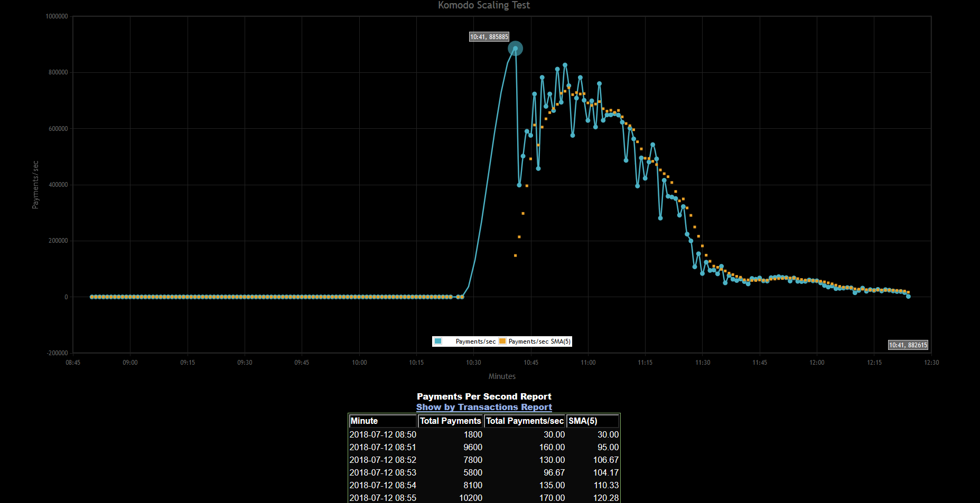Click the 12:30 x-axis tick label

pyautogui.click(x=931, y=363)
